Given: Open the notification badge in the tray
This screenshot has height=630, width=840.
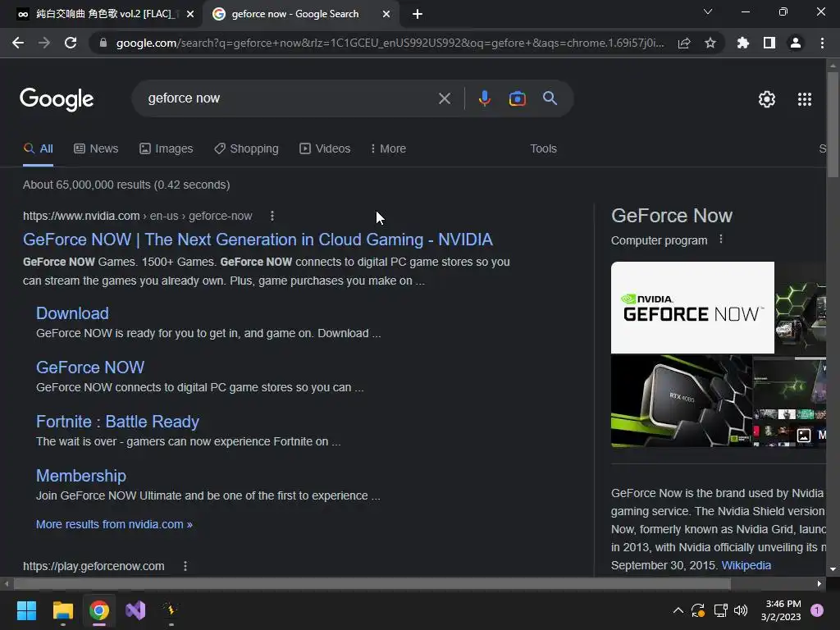Looking at the screenshot, I should coord(817,610).
